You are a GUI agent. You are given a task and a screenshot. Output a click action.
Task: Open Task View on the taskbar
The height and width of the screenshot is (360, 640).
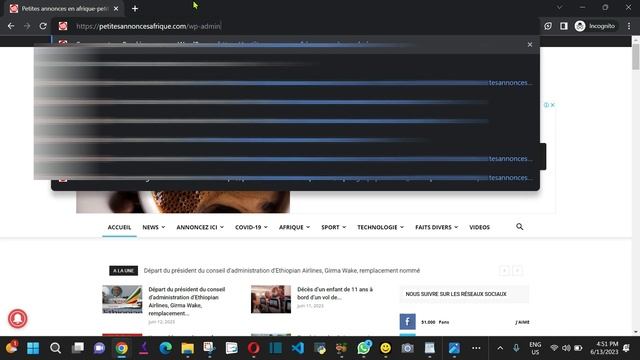(77, 348)
